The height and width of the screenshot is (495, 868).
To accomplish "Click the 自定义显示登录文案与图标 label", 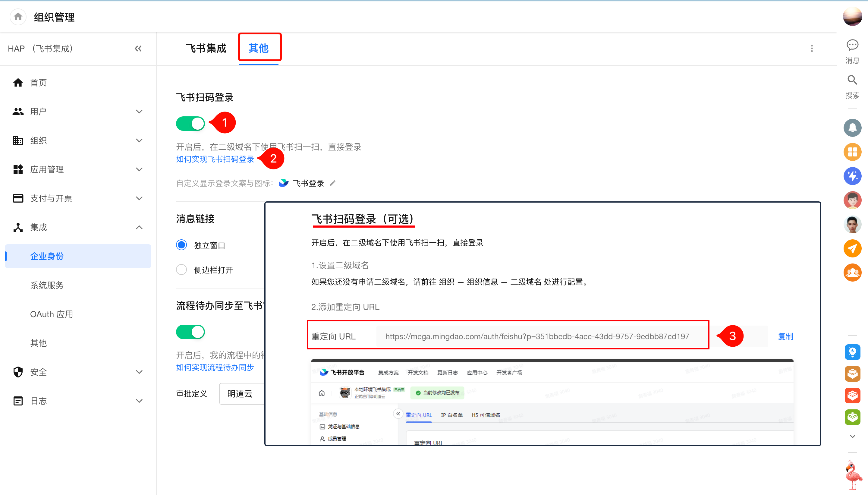I will [x=225, y=183].
